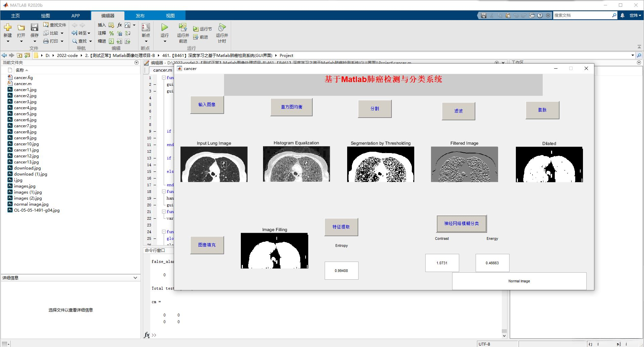This screenshot has height=347, width=644.
Task: Expand the Find (查找) dropdown arrow
Action: [x=91, y=41]
